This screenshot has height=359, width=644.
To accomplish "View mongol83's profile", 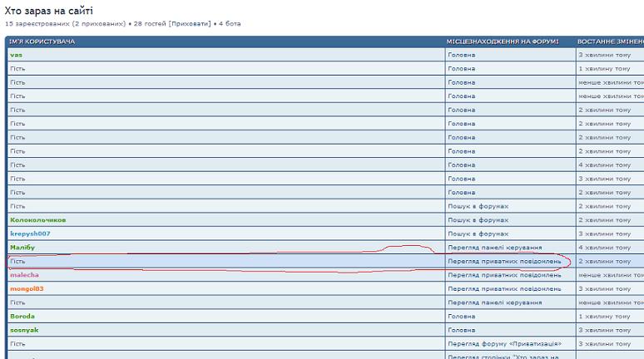I will click(27, 288).
